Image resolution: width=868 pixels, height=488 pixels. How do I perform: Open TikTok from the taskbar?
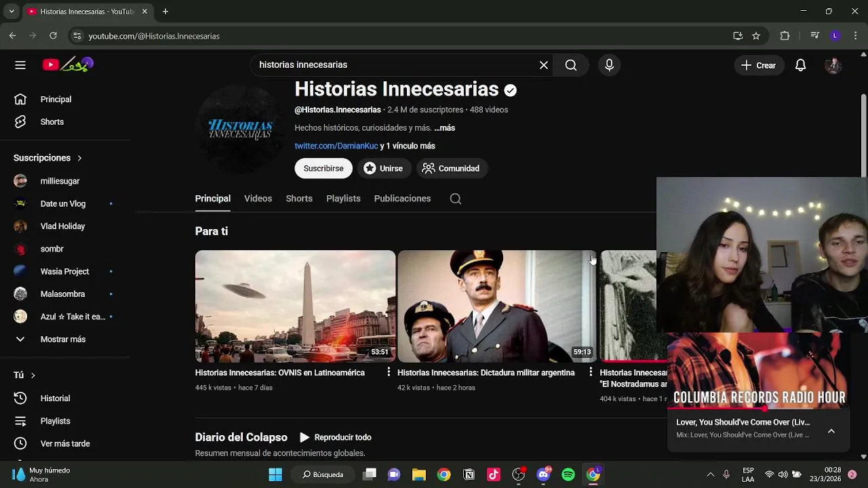pos(494,474)
